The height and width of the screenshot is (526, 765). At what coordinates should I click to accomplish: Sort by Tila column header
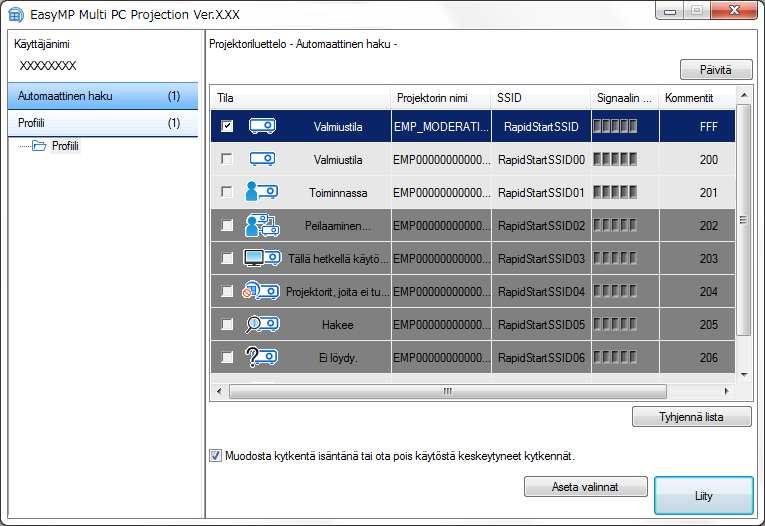pos(301,98)
